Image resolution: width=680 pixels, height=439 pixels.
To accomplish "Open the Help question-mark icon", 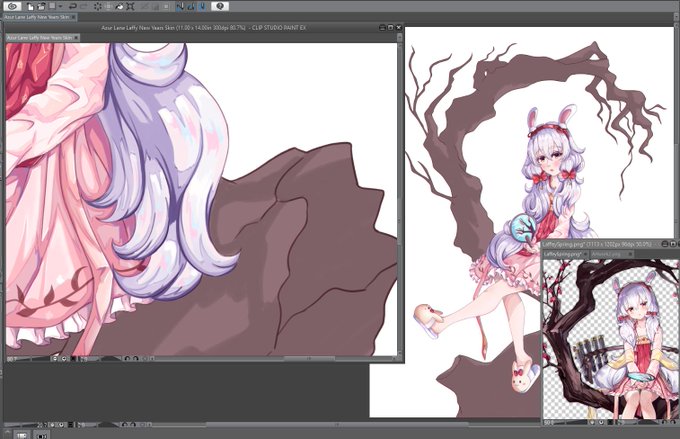I will click(220, 6).
